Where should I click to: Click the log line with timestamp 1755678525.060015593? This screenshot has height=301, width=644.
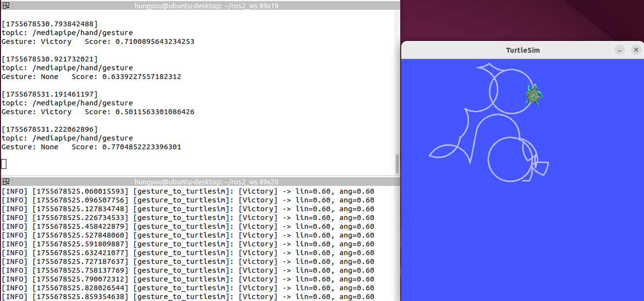click(x=188, y=191)
